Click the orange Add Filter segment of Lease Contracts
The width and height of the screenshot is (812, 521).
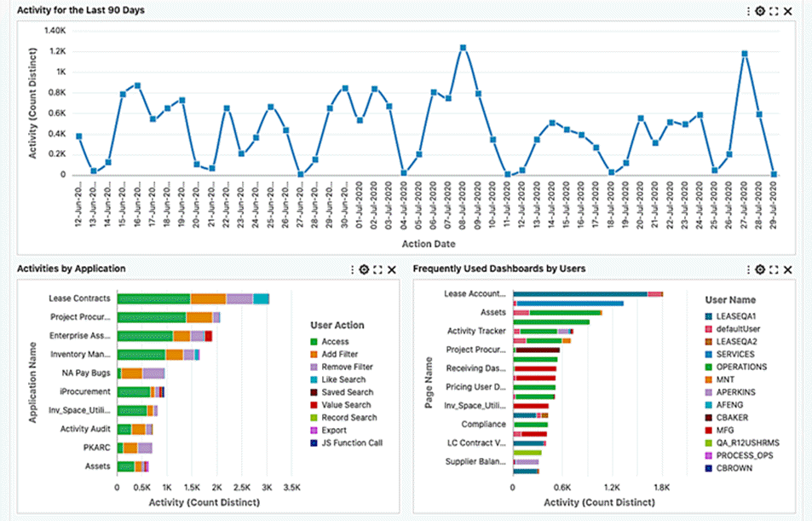pyautogui.click(x=208, y=299)
